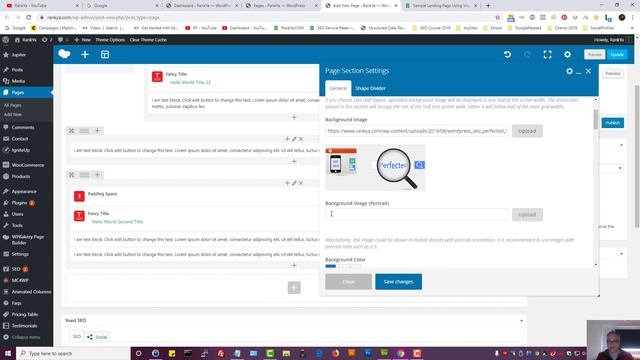Open WooCommerce in WordPress sidebar
The width and height of the screenshot is (640, 360).
27,165
